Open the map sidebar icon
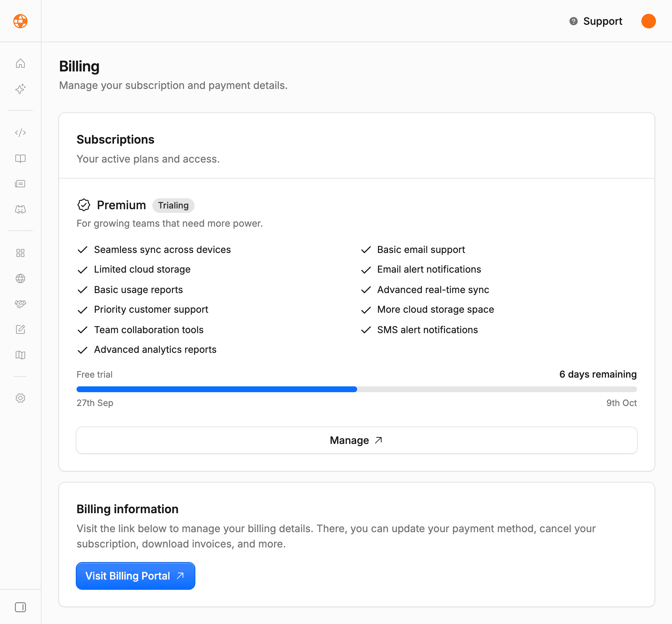 click(20, 355)
